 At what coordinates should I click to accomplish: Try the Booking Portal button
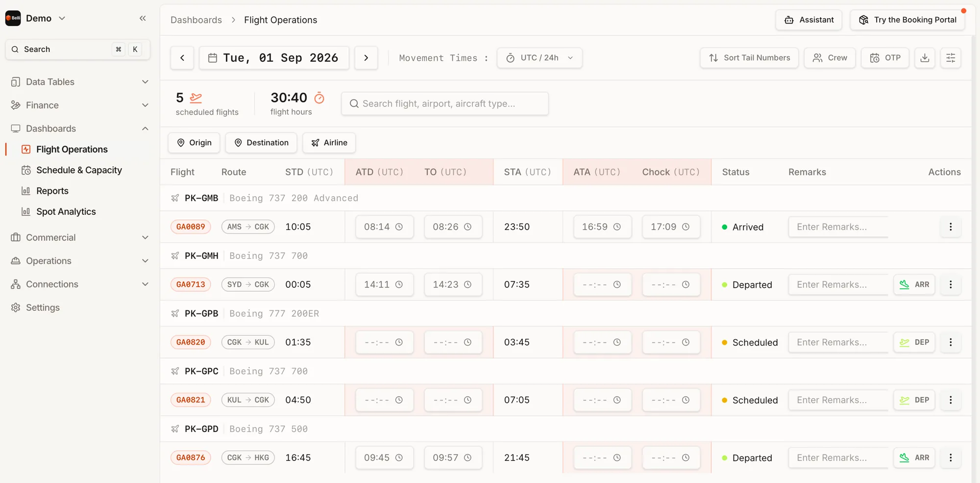click(907, 20)
